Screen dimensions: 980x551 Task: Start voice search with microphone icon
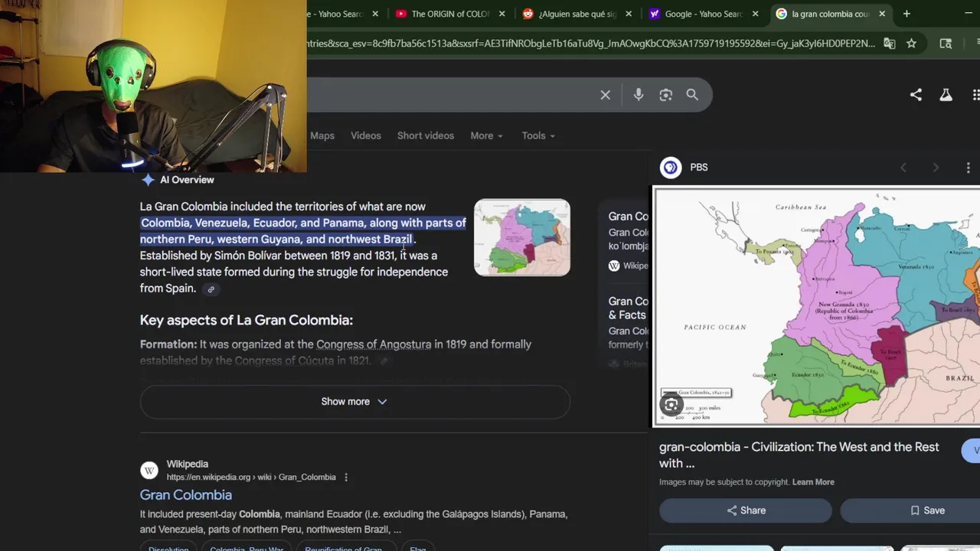639,95
